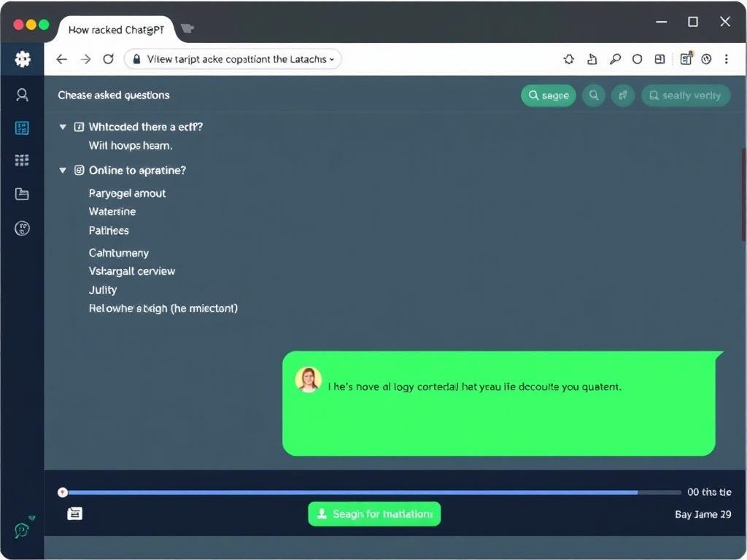
Task: Open the folder icon in the sidebar
Action: [x=22, y=194]
